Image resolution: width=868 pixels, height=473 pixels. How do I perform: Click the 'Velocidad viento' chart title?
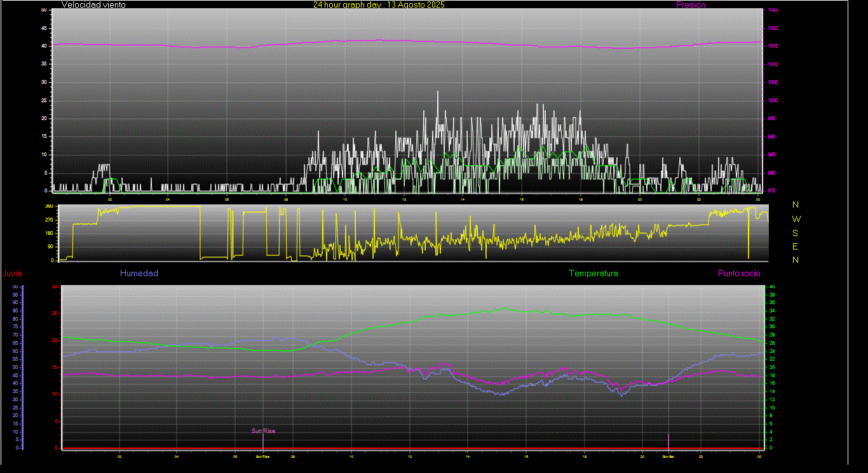coord(93,4)
